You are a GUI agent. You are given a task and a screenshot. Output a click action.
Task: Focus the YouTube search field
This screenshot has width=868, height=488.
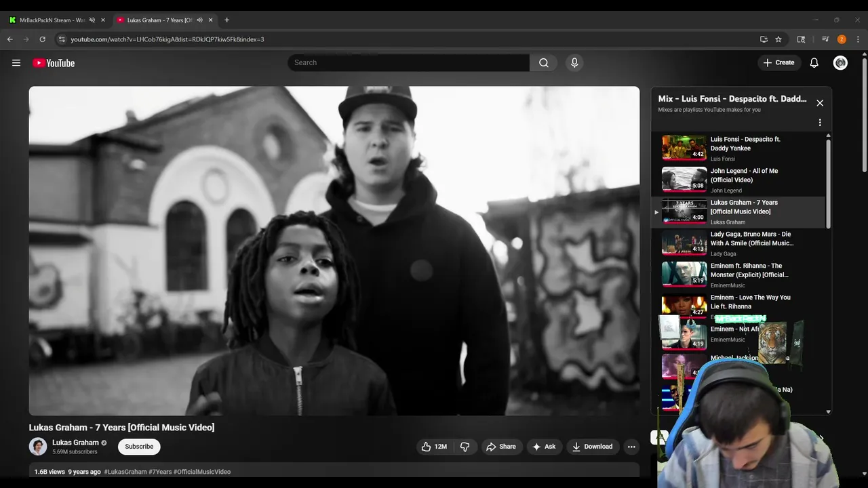pyautogui.click(x=408, y=63)
